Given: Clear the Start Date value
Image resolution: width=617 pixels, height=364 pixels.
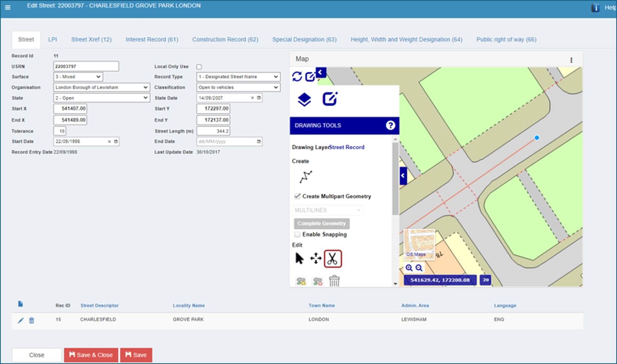Looking at the screenshot, I should (109, 142).
